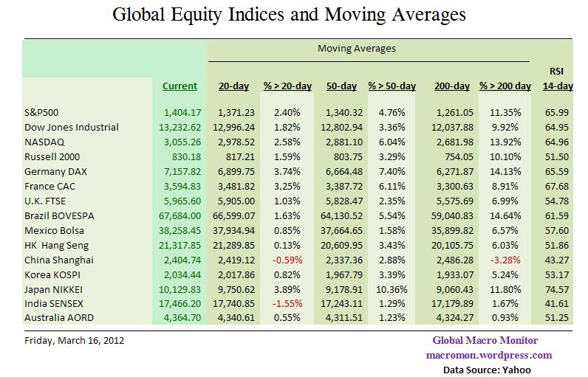
Task: Select the S&P500 row label
Action: [x=41, y=112]
